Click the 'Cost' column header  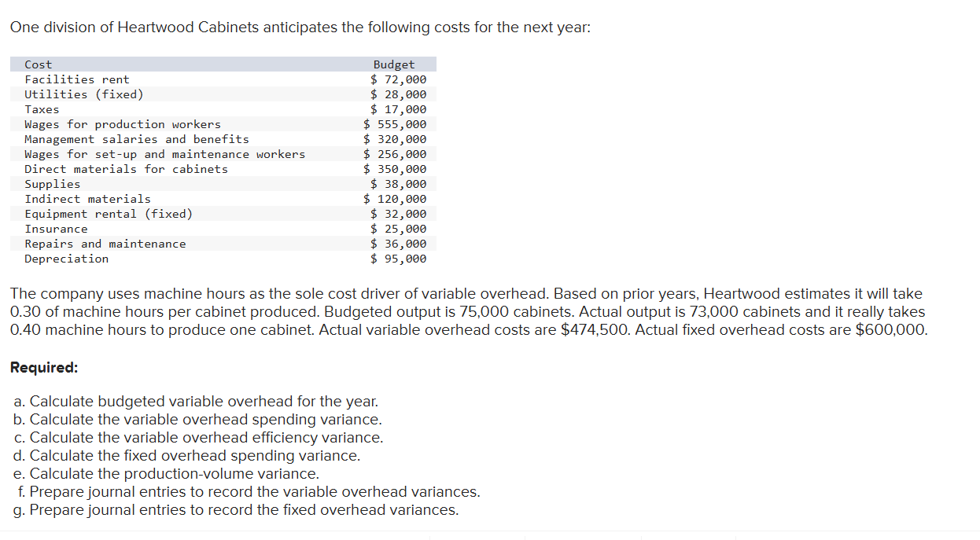pos(39,64)
